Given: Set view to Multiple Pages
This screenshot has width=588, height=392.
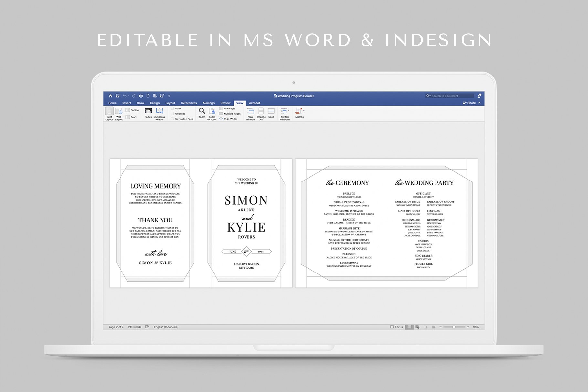Looking at the screenshot, I should coord(230,114).
